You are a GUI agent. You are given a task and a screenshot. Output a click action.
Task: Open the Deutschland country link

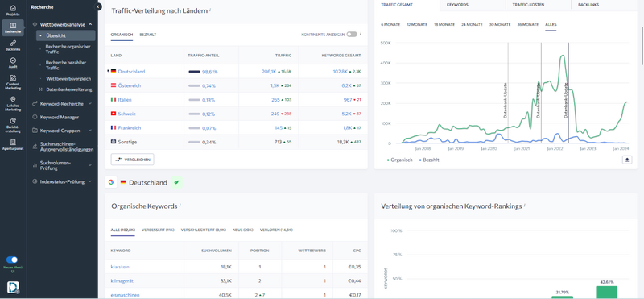131,72
